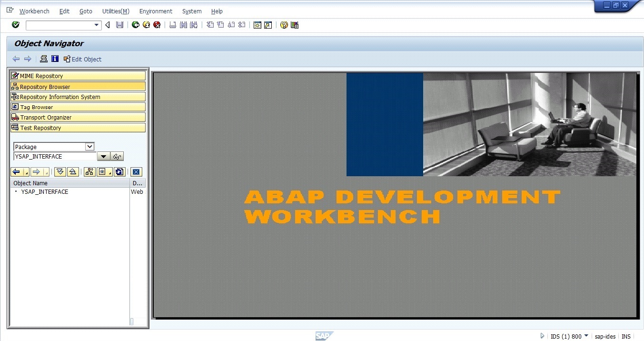
Task: Open the Environment menu
Action: coord(156,11)
